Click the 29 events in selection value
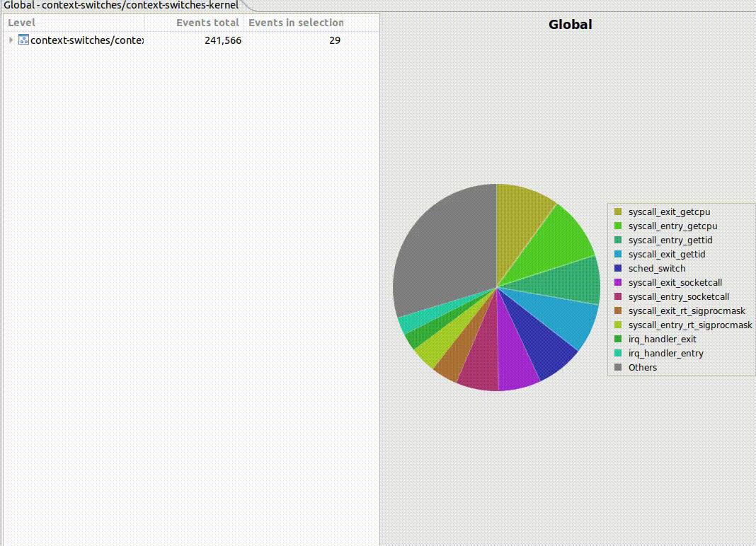Viewport: 756px width, 546px height. (x=335, y=40)
